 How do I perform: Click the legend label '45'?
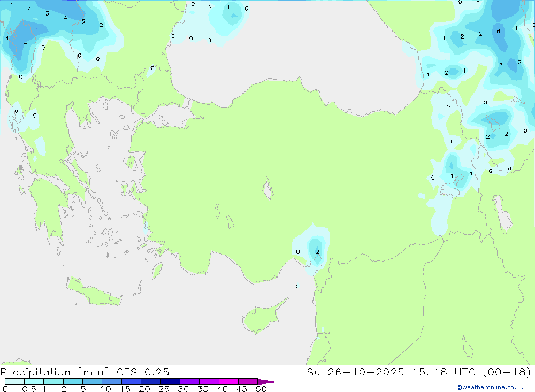pos(242,389)
